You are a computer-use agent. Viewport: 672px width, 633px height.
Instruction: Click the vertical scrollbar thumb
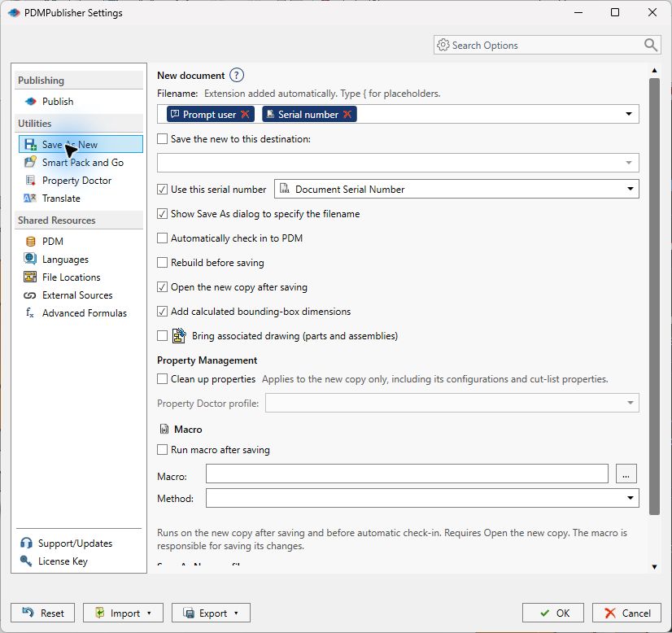pos(654,296)
